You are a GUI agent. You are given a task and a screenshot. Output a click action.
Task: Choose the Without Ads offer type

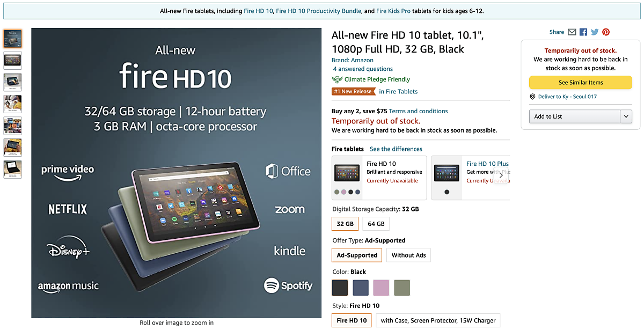[408, 255]
